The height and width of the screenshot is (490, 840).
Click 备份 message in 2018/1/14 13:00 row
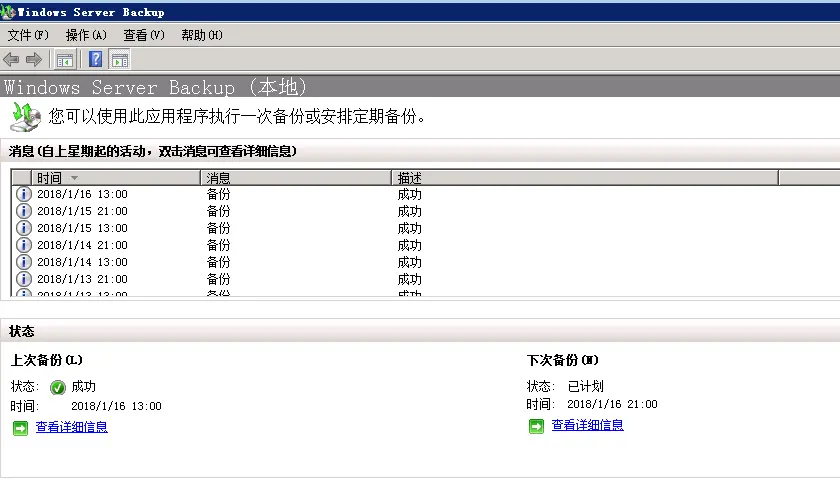pyautogui.click(x=219, y=262)
